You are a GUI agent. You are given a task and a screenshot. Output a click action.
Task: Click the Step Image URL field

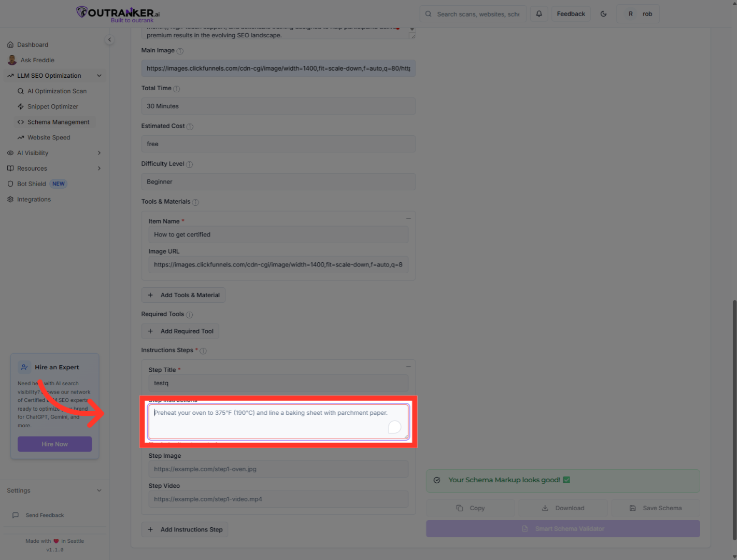click(x=278, y=469)
